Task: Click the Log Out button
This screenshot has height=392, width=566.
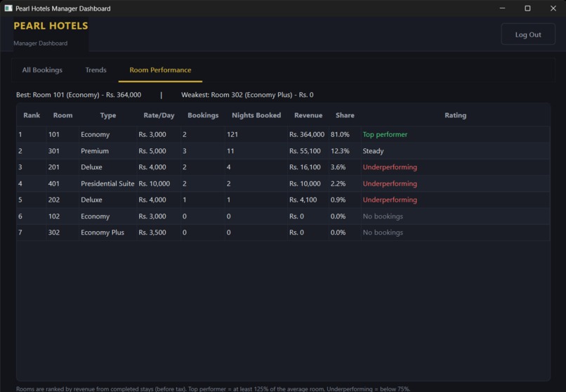Action: 528,34
